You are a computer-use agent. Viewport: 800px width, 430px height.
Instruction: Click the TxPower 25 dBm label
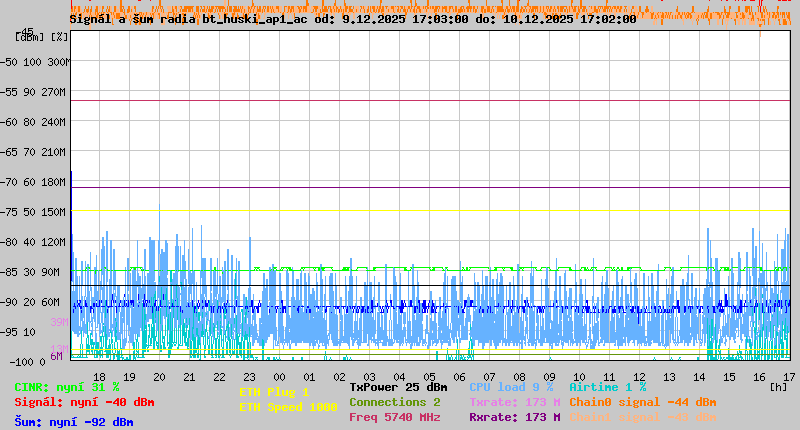point(398,387)
